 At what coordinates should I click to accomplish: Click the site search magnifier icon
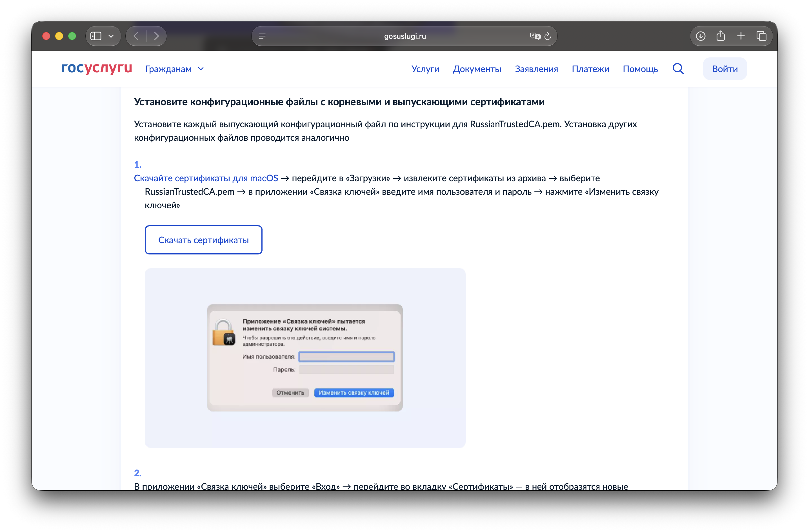678,69
